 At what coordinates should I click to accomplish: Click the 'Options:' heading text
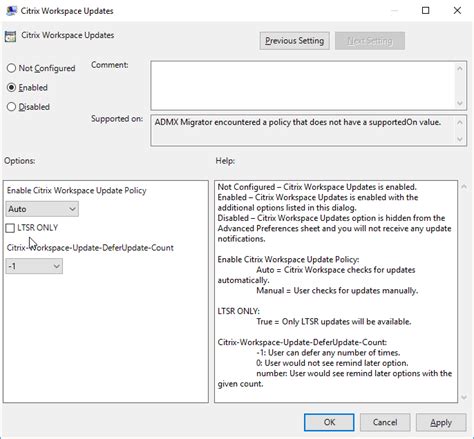tap(20, 161)
